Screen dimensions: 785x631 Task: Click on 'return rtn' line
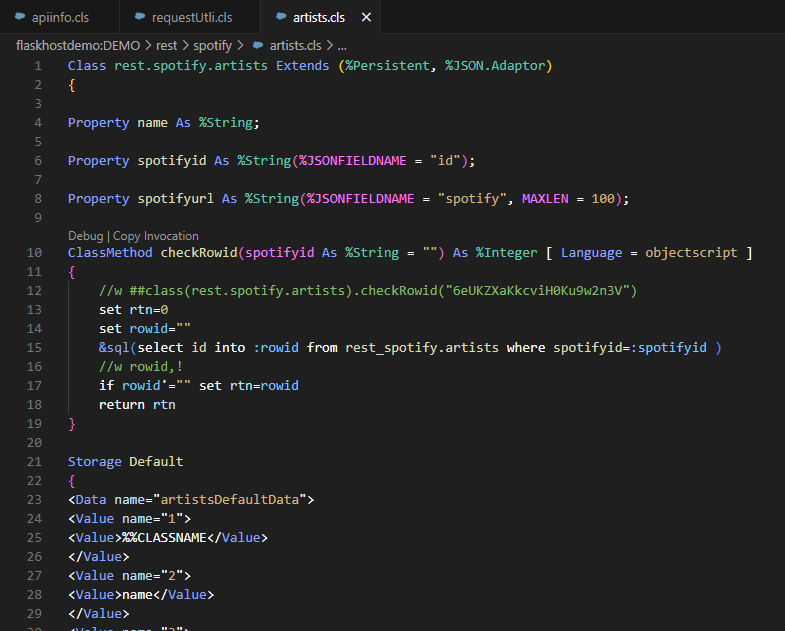pyautogui.click(x=137, y=405)
